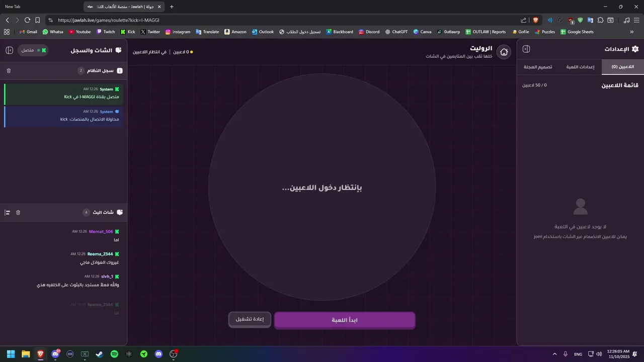Click the الإعدادات gear icon
This screenshot has height=362, width=644.
635,49
